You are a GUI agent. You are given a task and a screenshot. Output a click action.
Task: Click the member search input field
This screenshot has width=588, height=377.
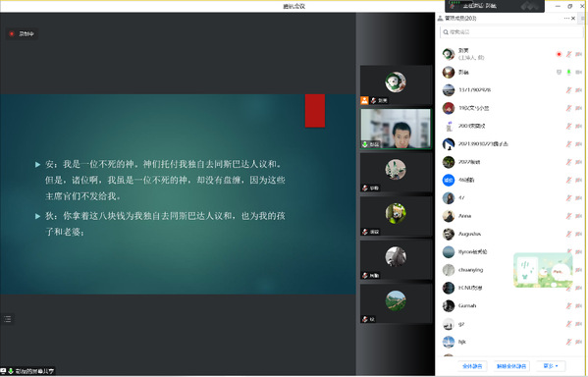pyautogui.click(x=511, y=32)
